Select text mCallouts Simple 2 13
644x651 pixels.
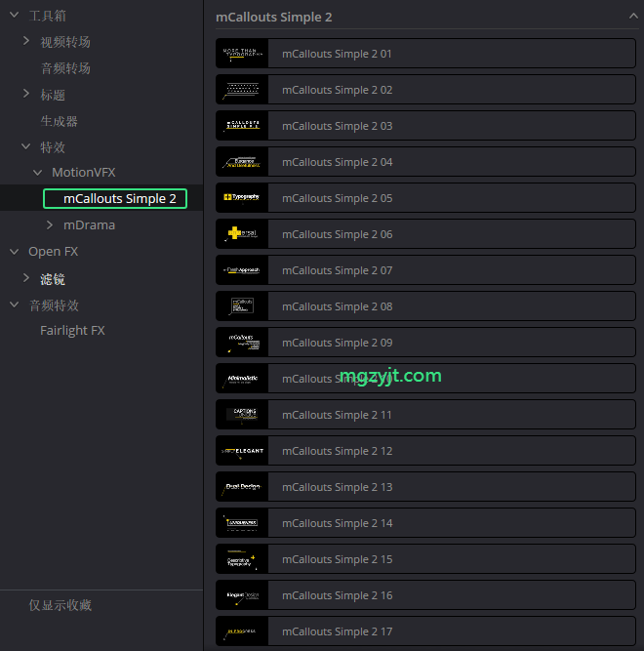(337, 487)
